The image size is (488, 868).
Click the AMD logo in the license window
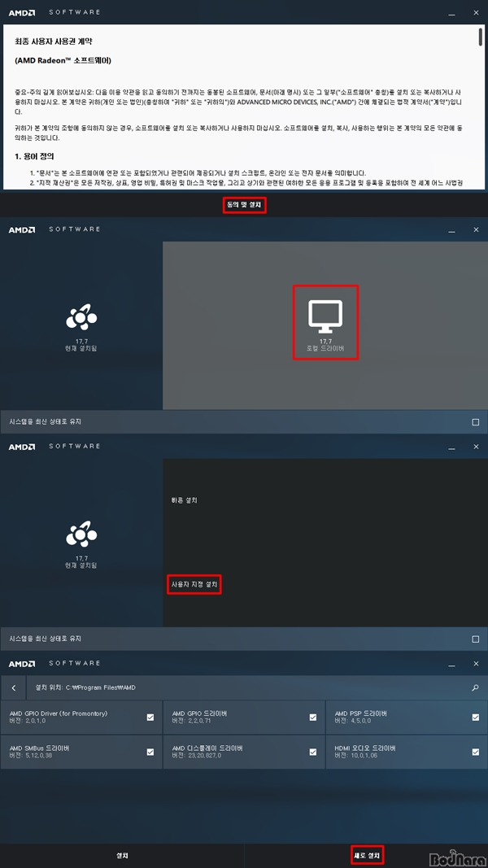(22, 12)
